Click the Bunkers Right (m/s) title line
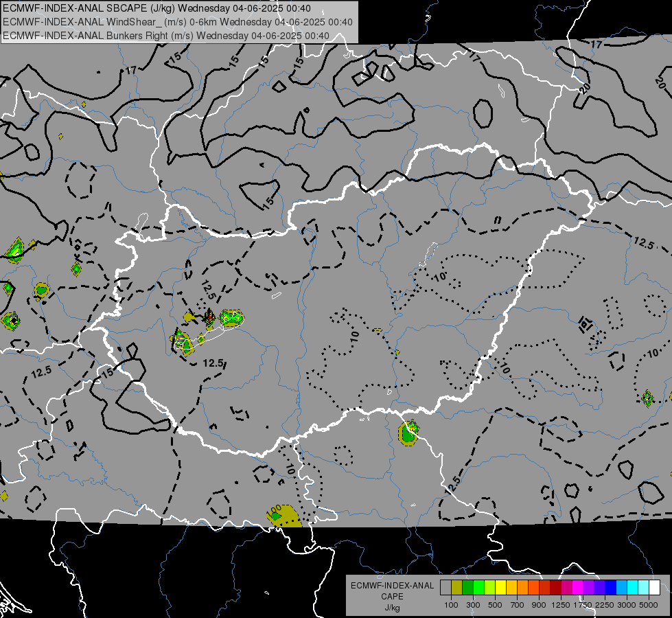 tap(166, 36)
